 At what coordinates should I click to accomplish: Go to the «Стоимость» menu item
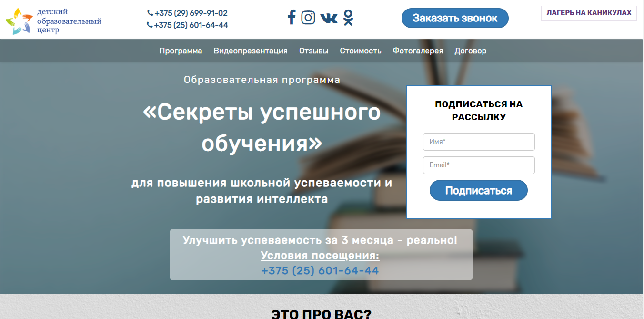click(361, 51)
